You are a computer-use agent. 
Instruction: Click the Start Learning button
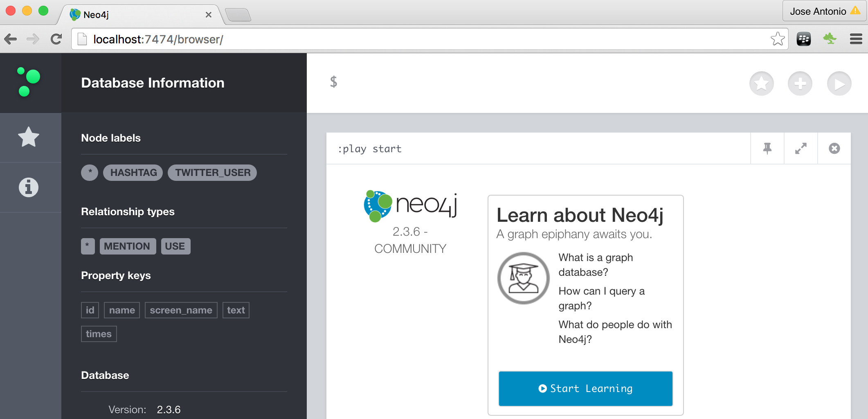[x=585, y=388]
